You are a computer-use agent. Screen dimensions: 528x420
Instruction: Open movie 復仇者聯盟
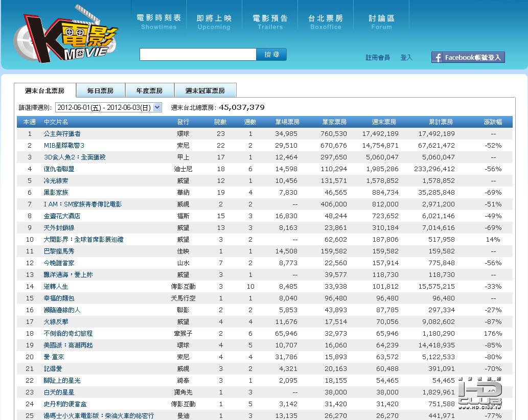59,169
